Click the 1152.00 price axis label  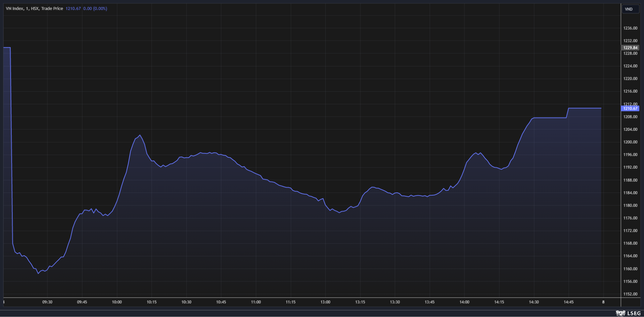[630, 294]
